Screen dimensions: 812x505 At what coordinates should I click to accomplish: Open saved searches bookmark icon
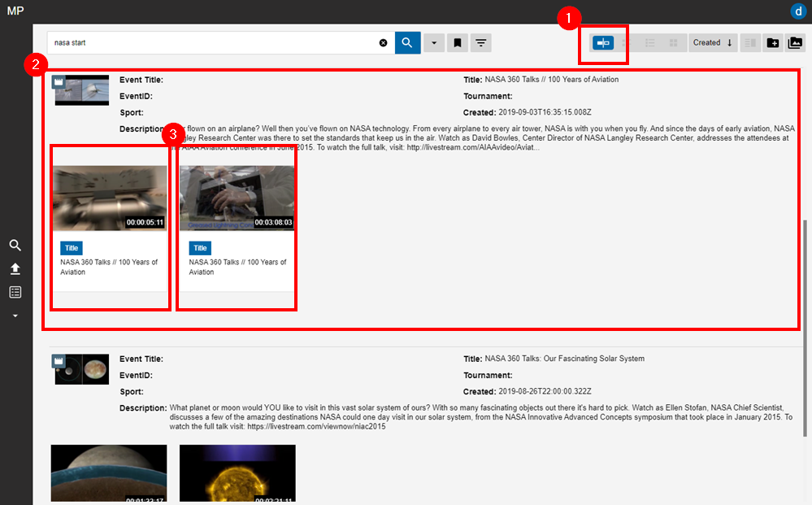pyautogui.click(x=458, y=43)
